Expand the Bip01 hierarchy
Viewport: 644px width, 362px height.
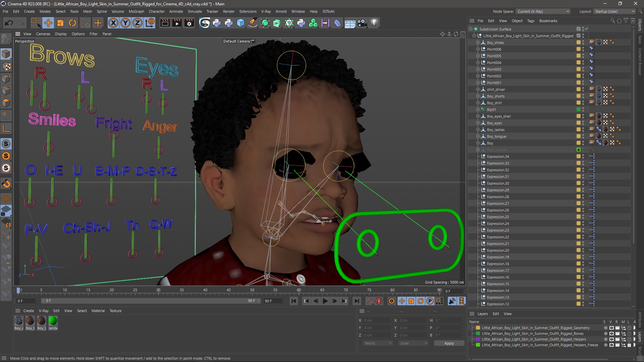pos(478,110)
